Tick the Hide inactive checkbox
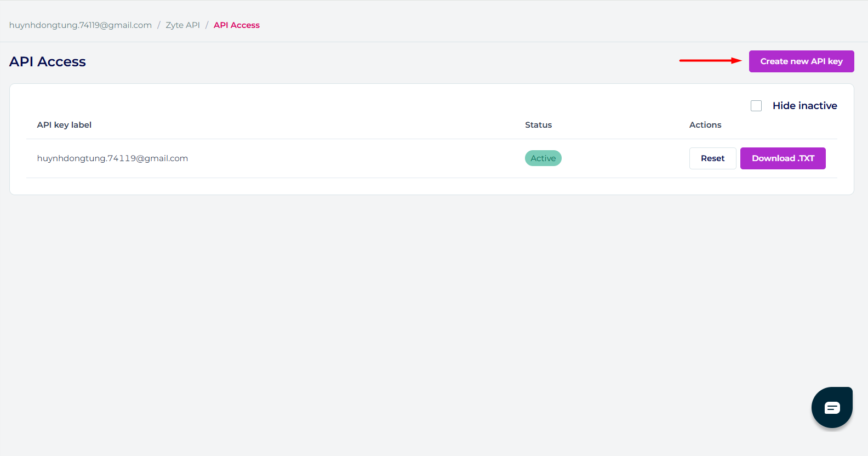Screen dimensions: 868x456 point(756,106)
